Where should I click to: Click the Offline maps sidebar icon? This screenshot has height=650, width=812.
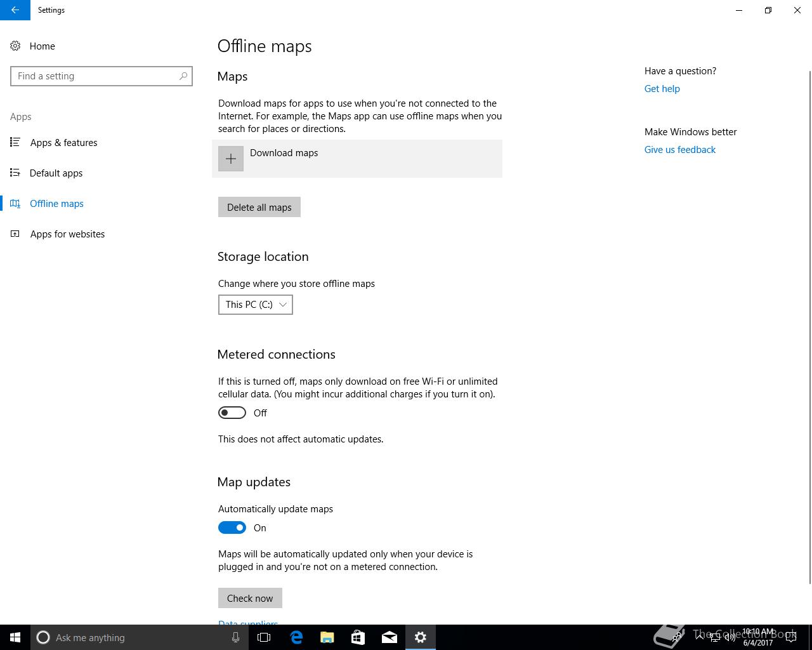(x=15, y=203)
